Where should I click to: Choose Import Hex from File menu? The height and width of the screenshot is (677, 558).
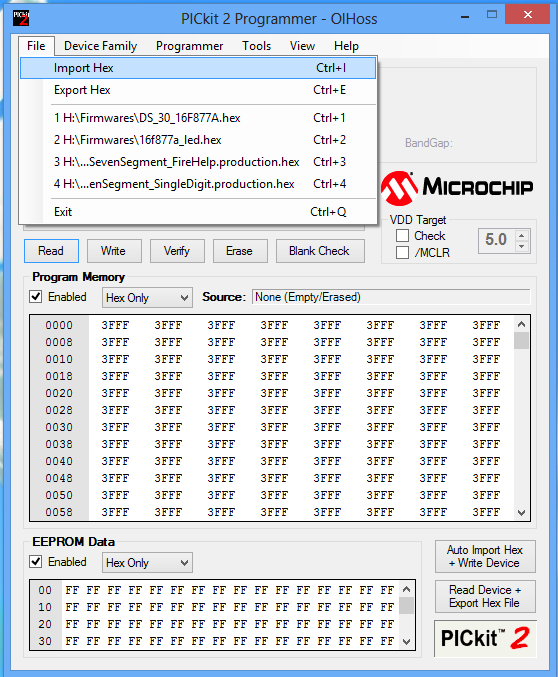pyautogui.click(x=198, y=68)
